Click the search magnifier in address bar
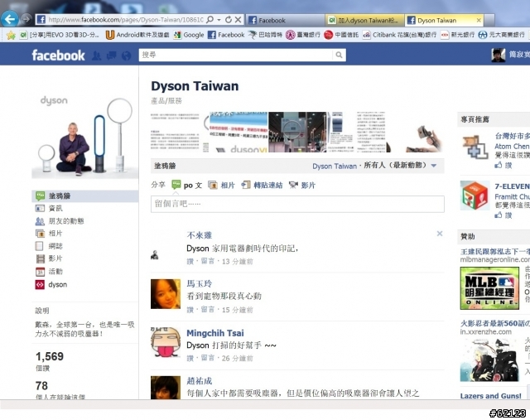This screenshot has height=420, width=530. (x=210, y=20)
